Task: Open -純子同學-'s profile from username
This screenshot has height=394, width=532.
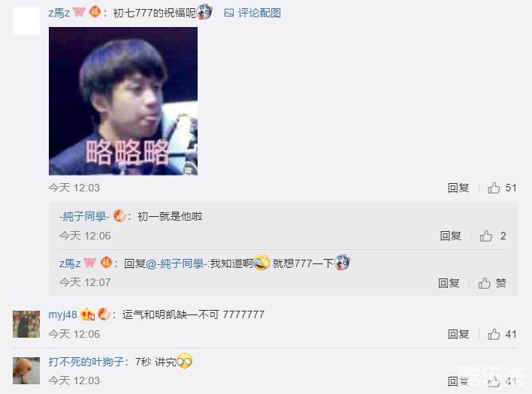Action: 84,216
